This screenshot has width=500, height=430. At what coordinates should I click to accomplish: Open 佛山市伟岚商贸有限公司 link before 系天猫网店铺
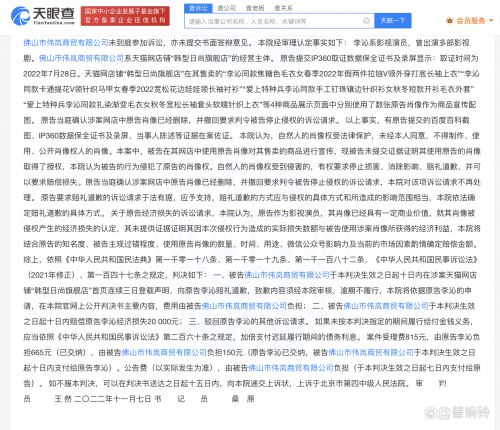pos(81,58)
